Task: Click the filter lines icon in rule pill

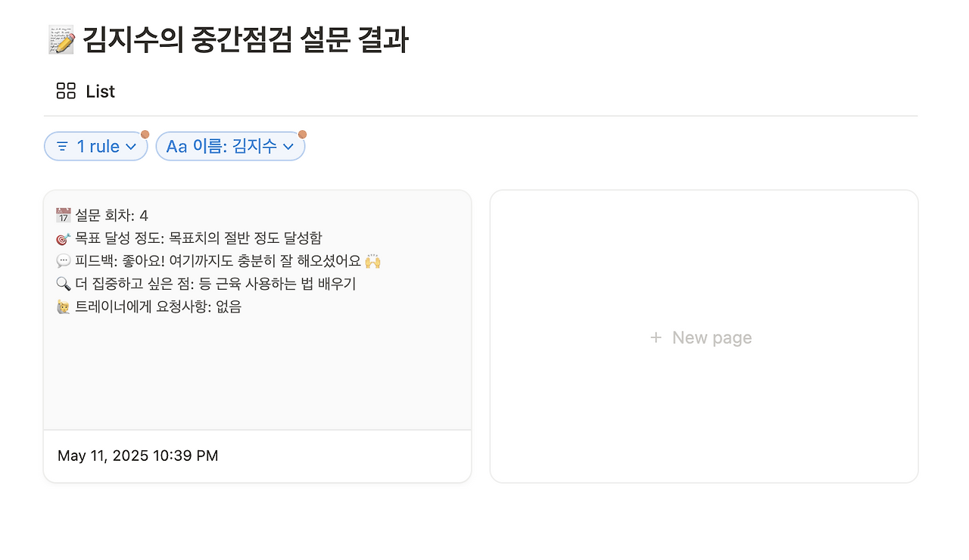Action: 63,147
